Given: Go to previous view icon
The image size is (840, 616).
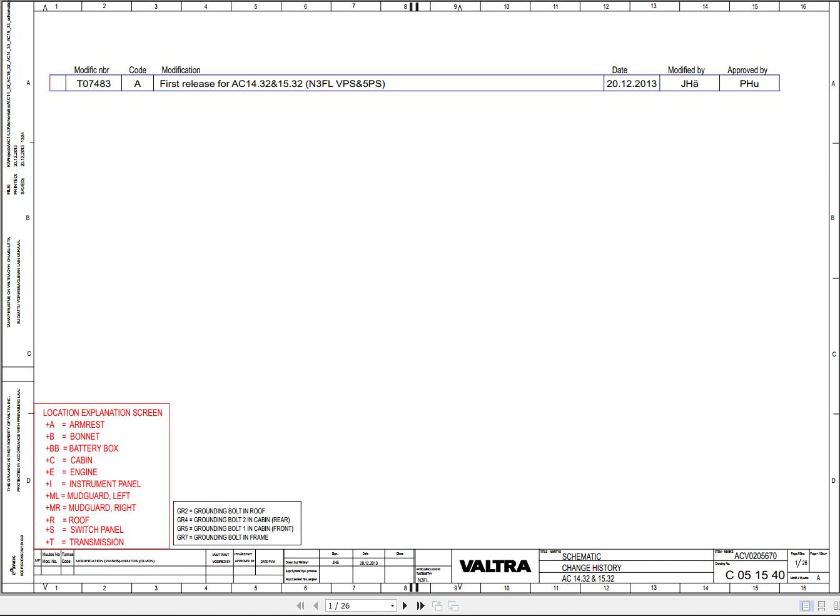Looking at the screenshot, I should (437, 605).
